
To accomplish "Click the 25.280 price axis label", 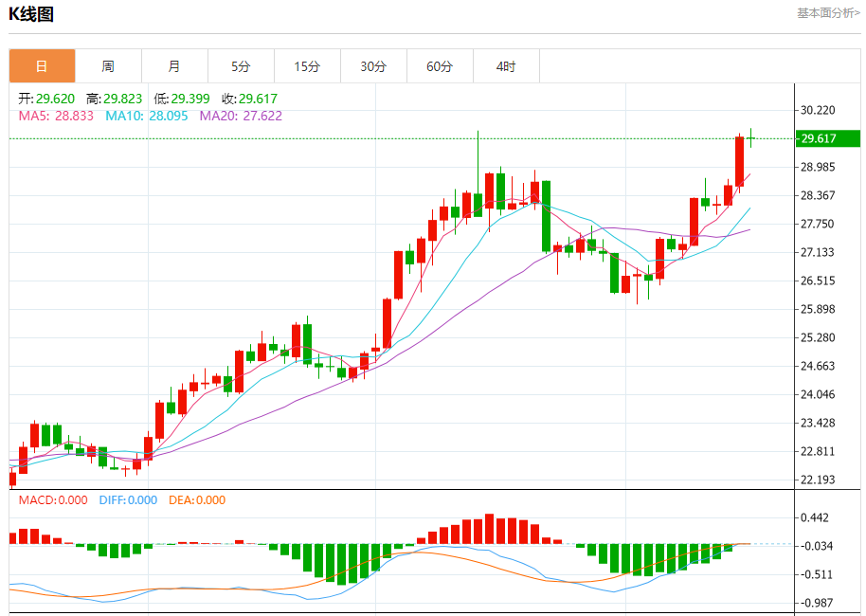I will pyautogui.click(x=818, y=337).
